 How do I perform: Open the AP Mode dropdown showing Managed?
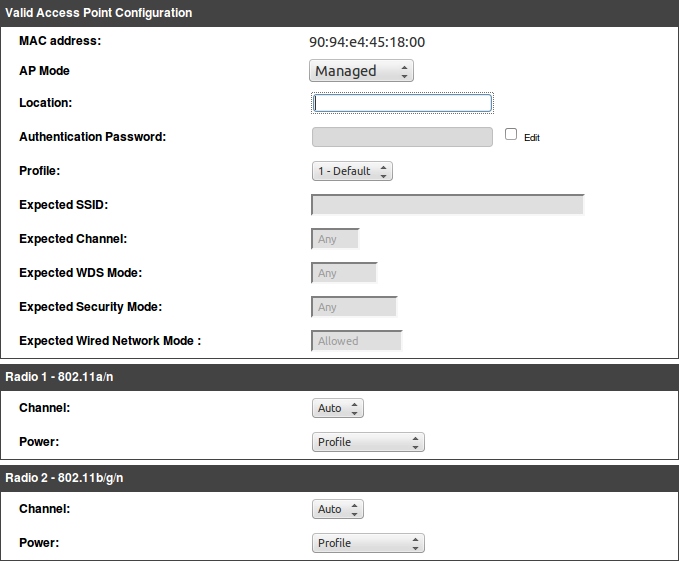[361, 71]
